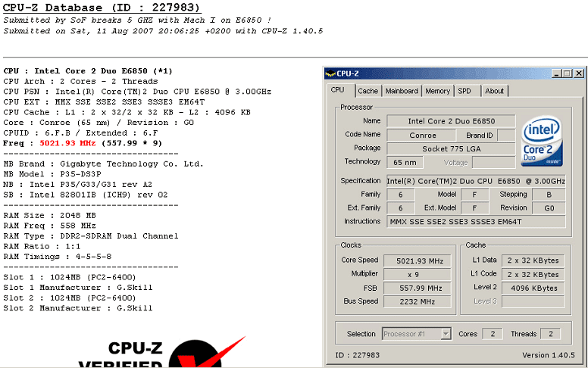Image resolution: width=588 pixels, height=368 pixels.
Task: Click the SB Intel 82801IB line
Action: click(86, 195)
